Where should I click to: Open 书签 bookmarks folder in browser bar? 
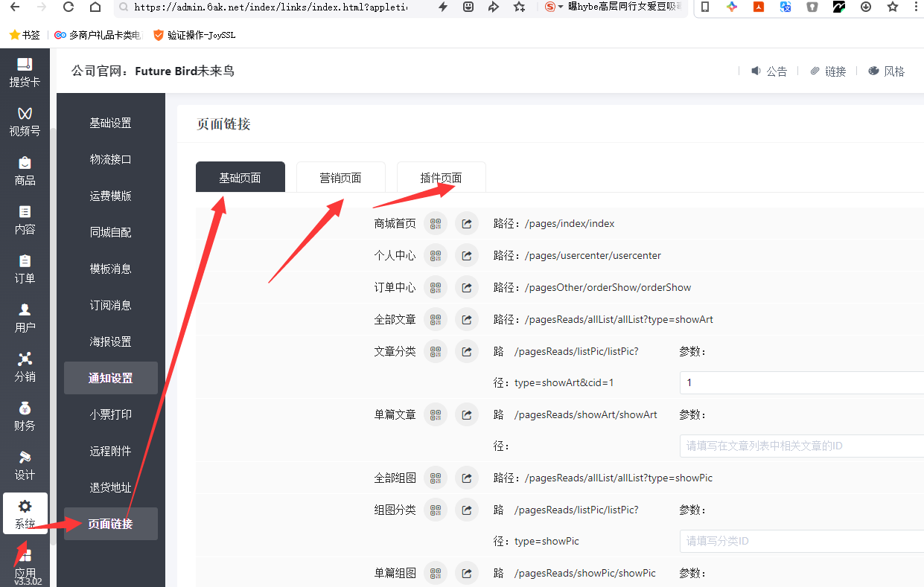point(25,35)
